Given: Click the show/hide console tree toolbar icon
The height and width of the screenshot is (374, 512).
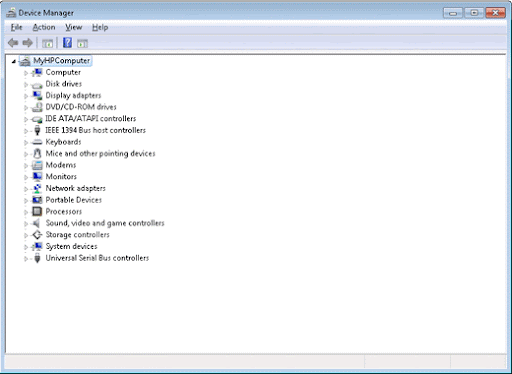Looking at the screenshot, I should tap(47, 43).
